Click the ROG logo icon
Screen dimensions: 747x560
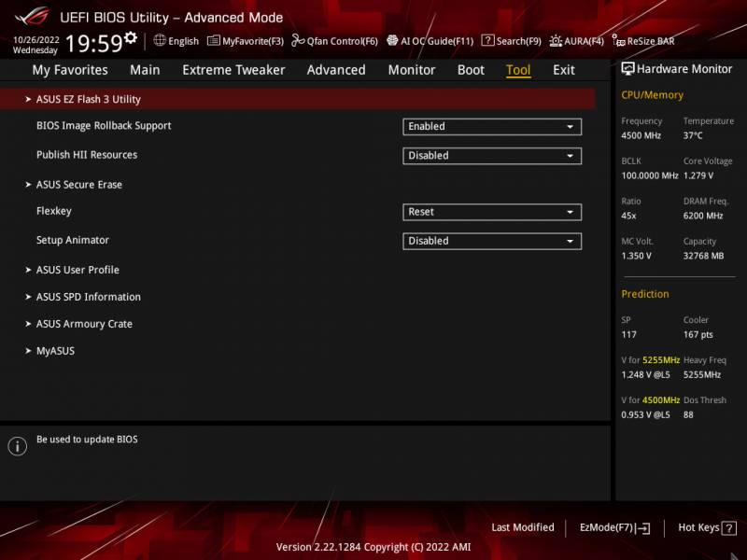tap(32, 17)
